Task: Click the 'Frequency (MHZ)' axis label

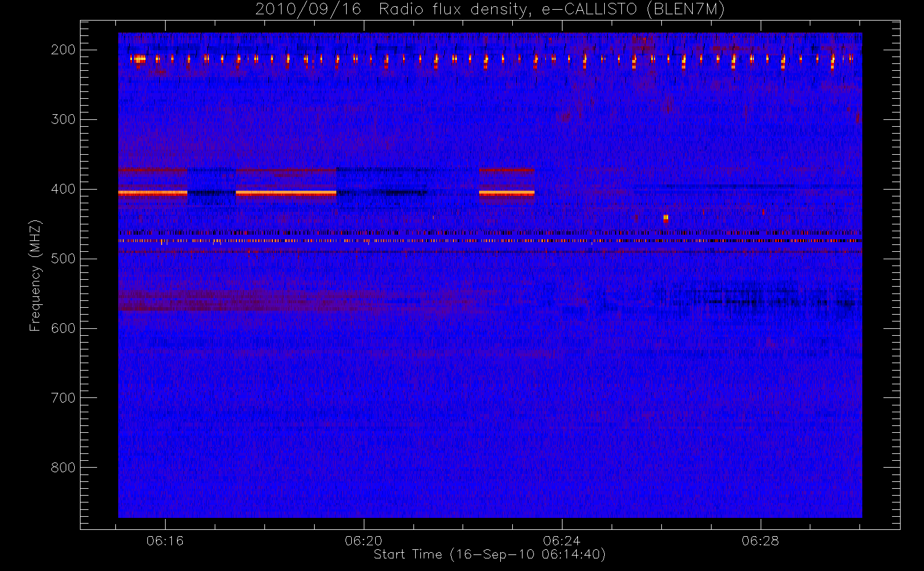Action: tap(35, 275)
